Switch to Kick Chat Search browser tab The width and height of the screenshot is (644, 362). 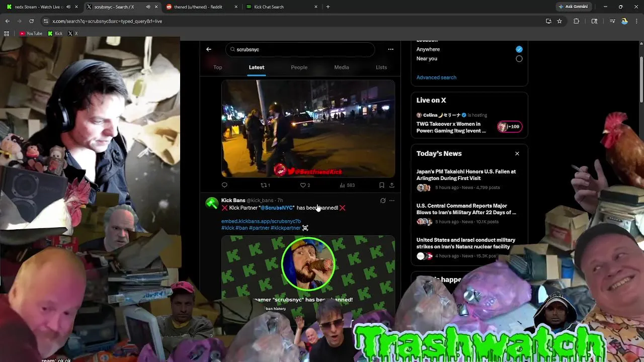pyautogui.click(x=282, y=7)
